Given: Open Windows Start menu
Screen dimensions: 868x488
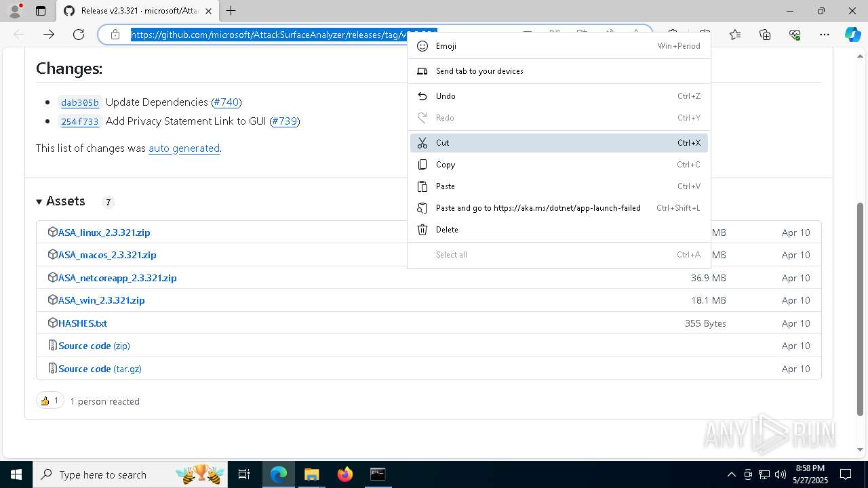Looking at the screenshot, I should pyautogui.click(x=16, y=474).
